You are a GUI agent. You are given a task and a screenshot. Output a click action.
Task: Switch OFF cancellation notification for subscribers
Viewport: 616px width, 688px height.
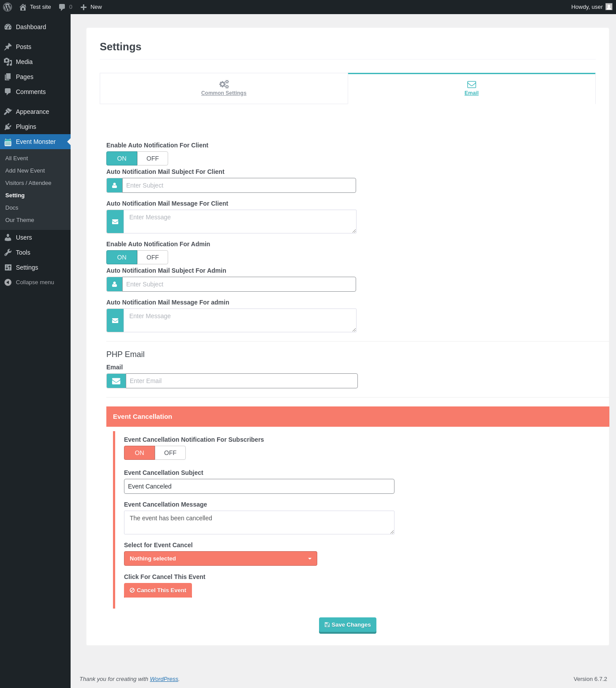(x=170, y=453)
